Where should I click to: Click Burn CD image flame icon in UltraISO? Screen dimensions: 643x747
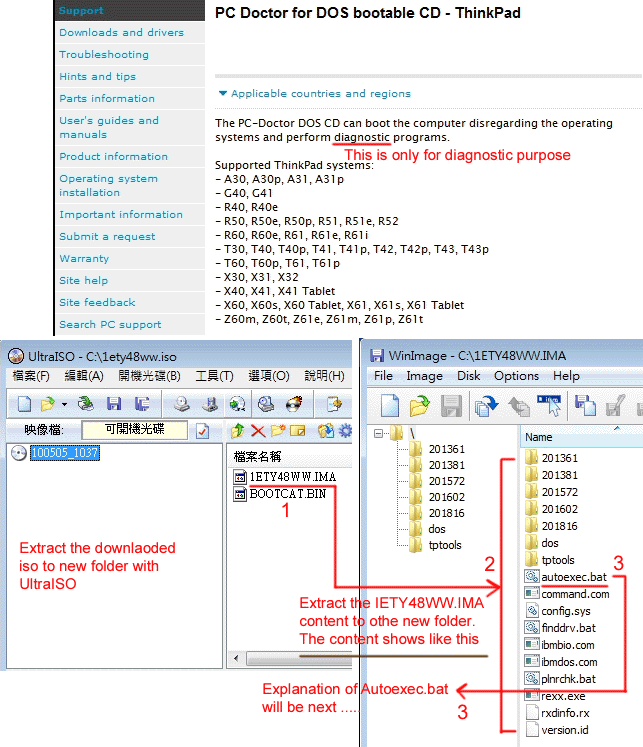(x=294, y=404)
